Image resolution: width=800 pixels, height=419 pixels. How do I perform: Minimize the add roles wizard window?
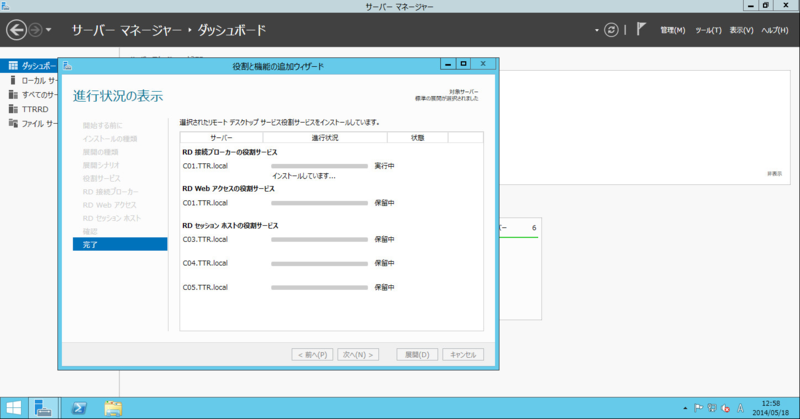[x=447, y=64]
